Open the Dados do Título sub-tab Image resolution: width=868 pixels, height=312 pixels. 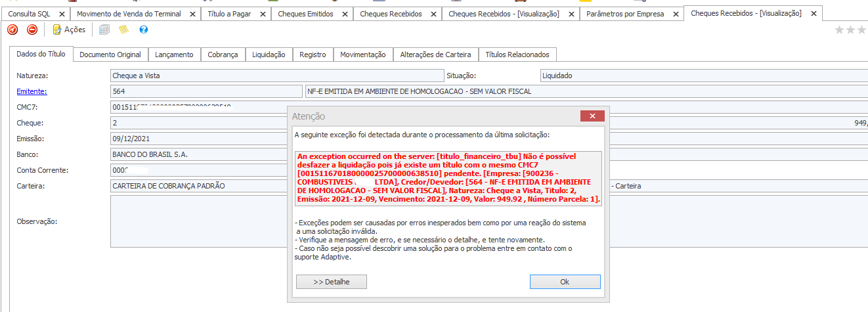(41, 55)
